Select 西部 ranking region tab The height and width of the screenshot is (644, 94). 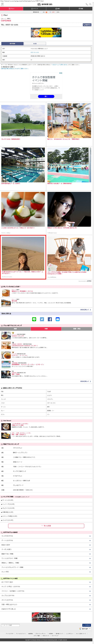point(15,329)
